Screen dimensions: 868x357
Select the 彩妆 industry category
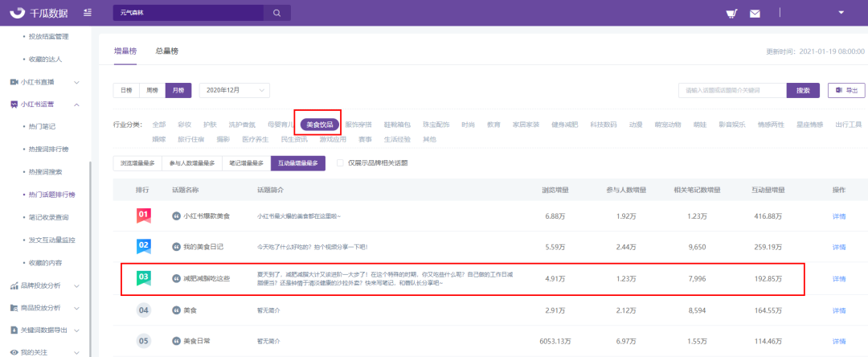(x=185, y=125)
